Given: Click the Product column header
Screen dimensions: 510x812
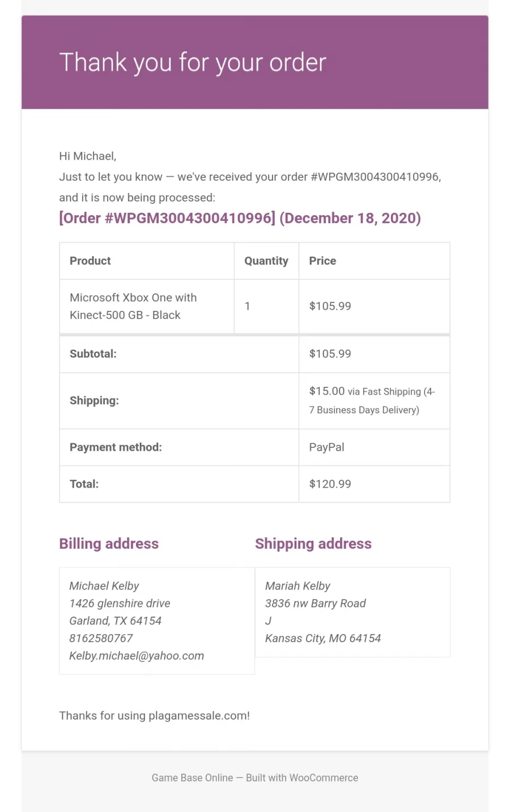Looking at the screenshot, I should 90,261.
